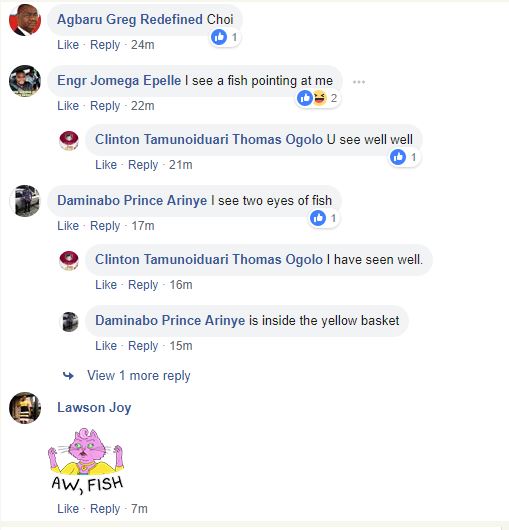509x530 pixels.
Task: Open Clinton Tamunoiduari Thomas Ogolo's name in 'U see well well'
Action: (x=209, y=140)
